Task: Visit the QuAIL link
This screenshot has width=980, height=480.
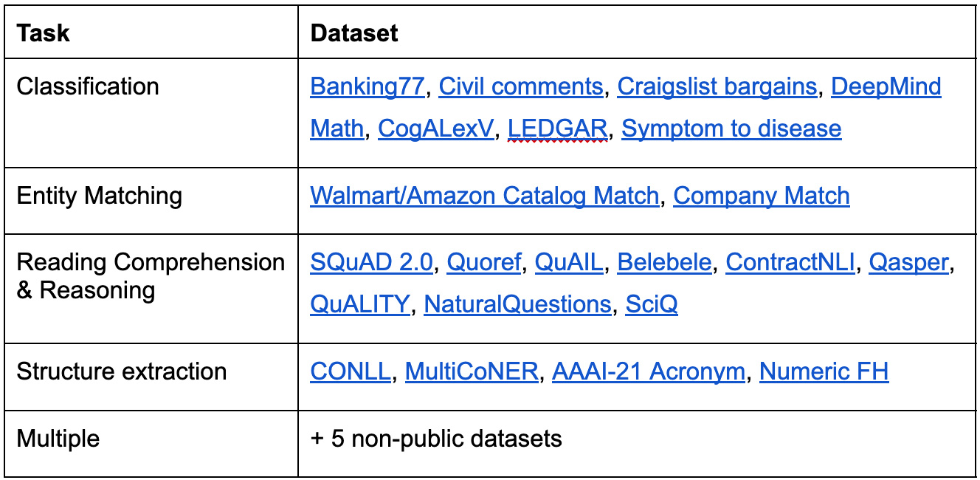Action: [569, 262]
